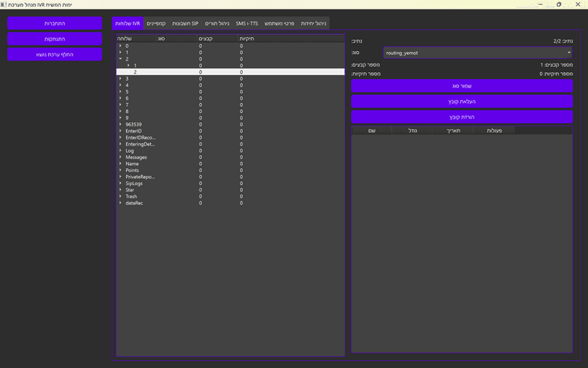This screenshot has height=368, width=588.
Task: Switch to the שלוחות IVR tab
Action: (x=128, y=23)
